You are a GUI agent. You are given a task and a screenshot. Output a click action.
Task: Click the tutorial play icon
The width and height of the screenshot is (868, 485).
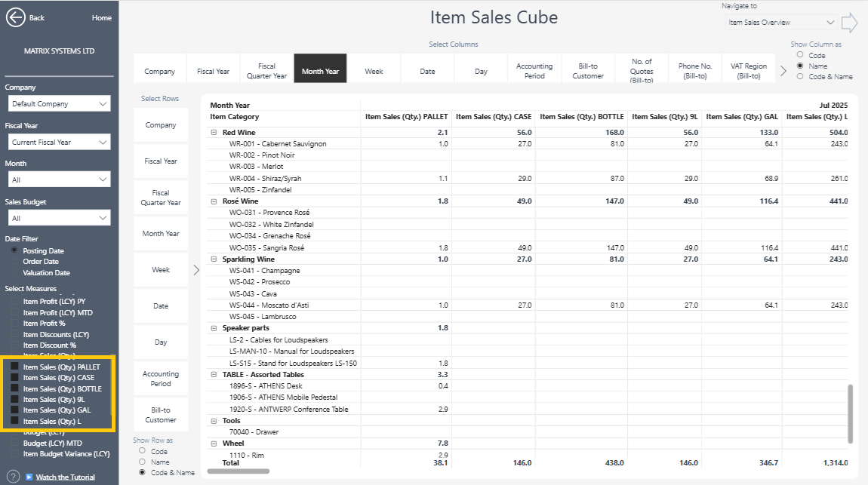click(x=29, y=477)
